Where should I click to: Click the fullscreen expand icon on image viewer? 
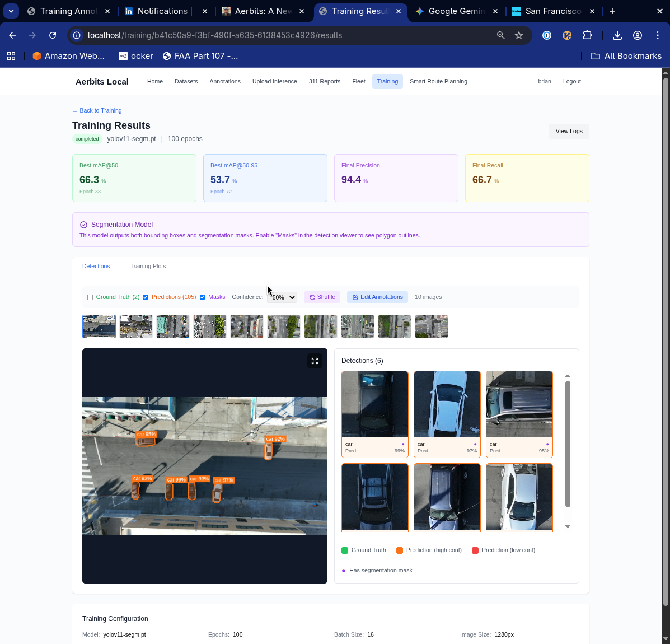coord(315,361)
